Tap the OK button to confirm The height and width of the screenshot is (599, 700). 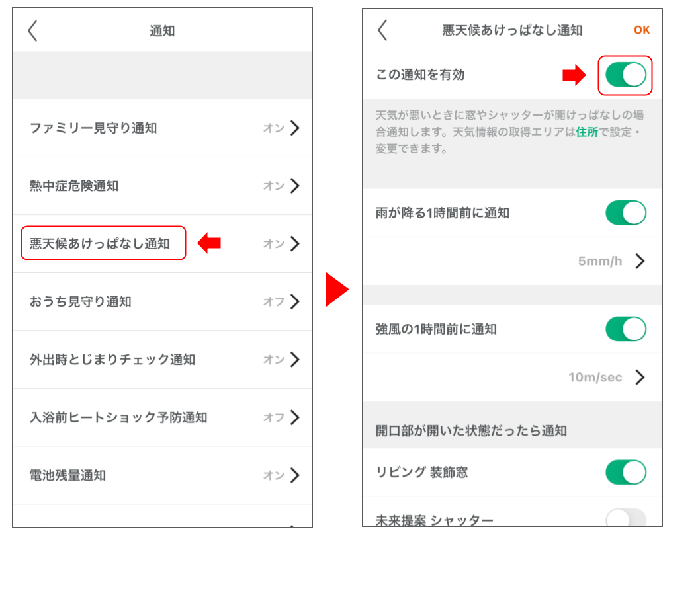pos(641,30)
